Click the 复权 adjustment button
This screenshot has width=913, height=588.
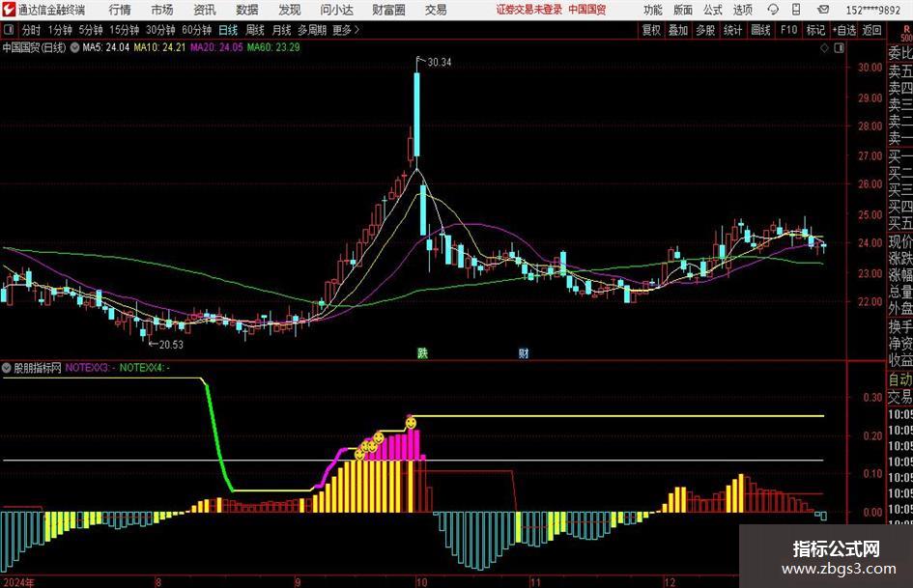coord(651,30)
